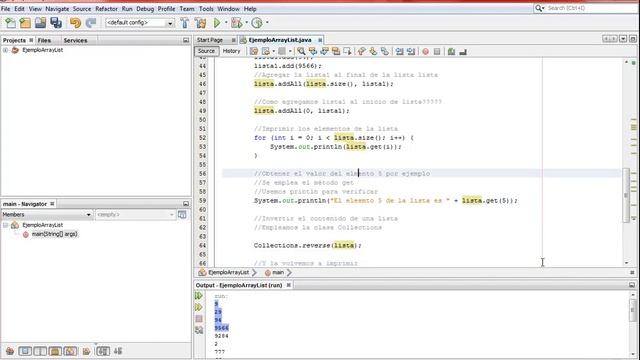Image resolution: width=640 pixels, height=360 pixels.
Task: Click the Profile Project clock icon
Action: 257,23
